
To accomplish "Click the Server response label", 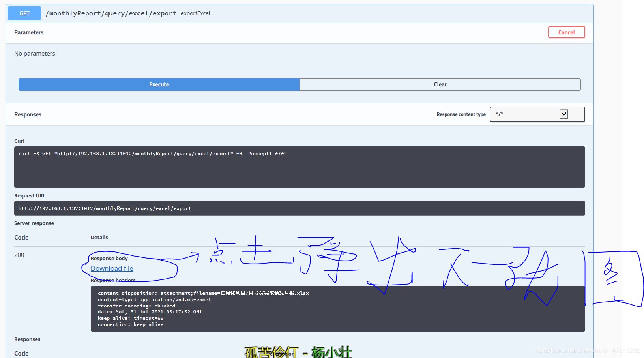I will click(x=34, y=223).
